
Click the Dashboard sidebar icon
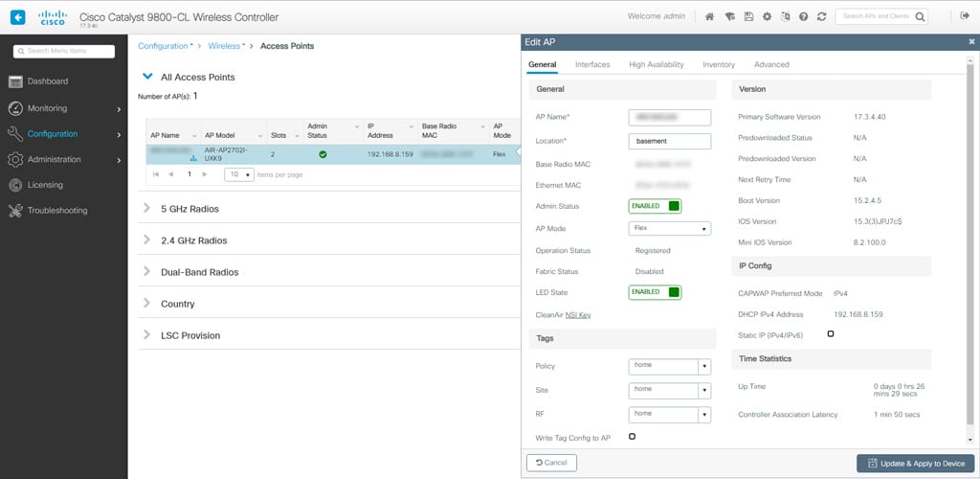click(x=15, y=81)
